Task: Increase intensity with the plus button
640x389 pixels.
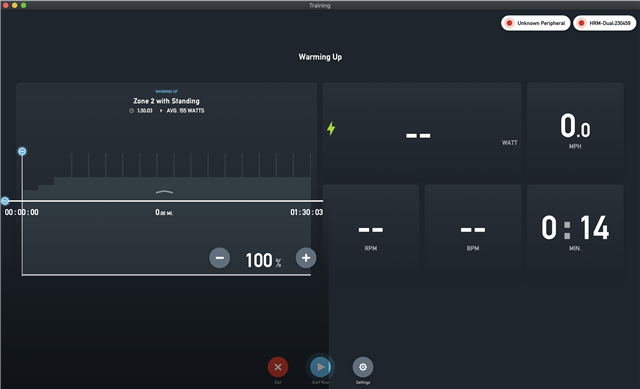Action: point(306,258)
